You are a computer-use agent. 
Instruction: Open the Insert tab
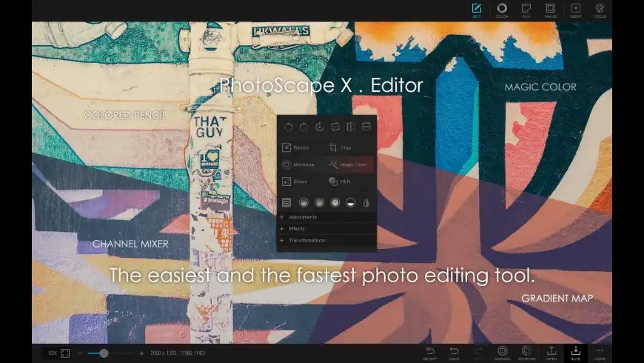[x=576, y=10]
